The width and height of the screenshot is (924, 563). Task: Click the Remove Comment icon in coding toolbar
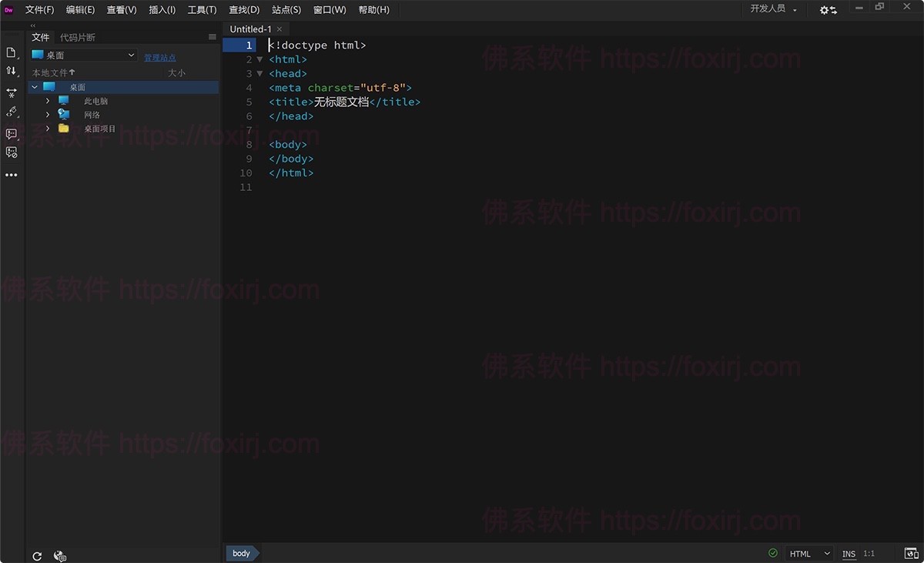pos(12,152)
